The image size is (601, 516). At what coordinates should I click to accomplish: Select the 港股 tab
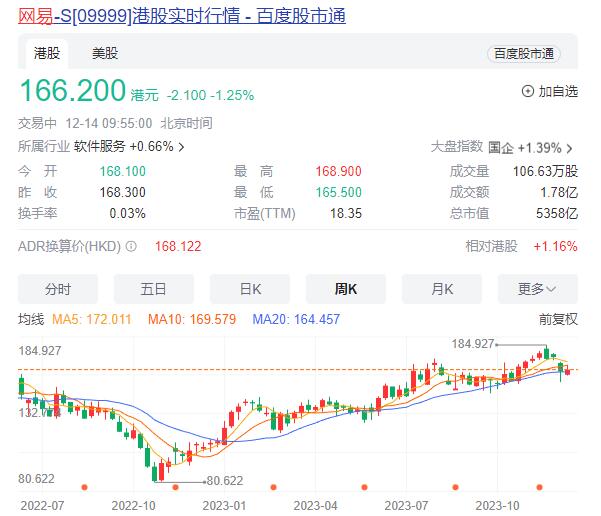coord(47,53)
